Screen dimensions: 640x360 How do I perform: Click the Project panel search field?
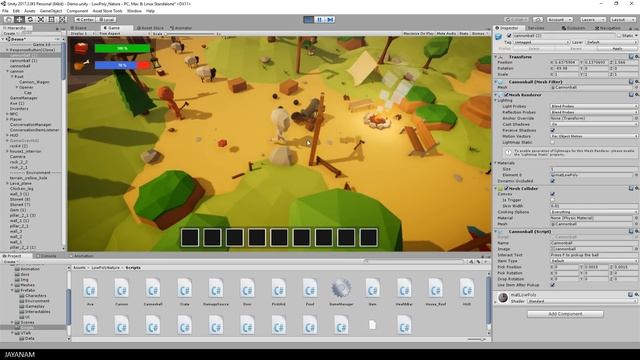(414, 261)
